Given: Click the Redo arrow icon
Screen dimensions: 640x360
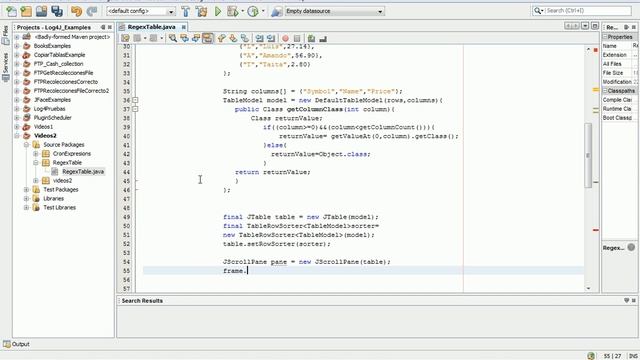Looking at the screenshot, I should tap(91, 11).
